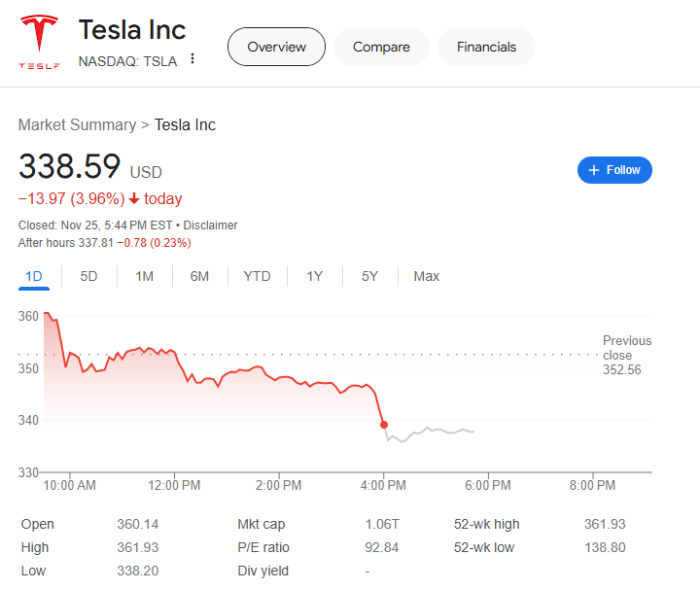
Task: Select the YTD chart range
Action: coord(257,276)
